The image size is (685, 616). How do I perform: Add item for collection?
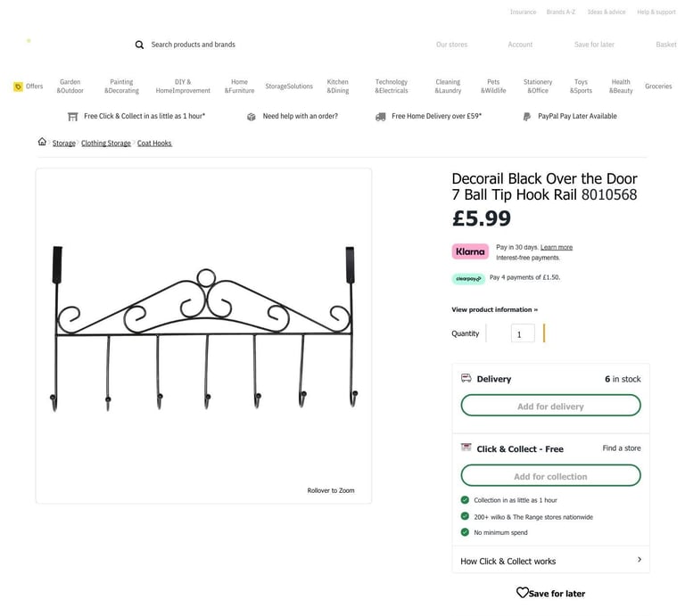[551, 475]
